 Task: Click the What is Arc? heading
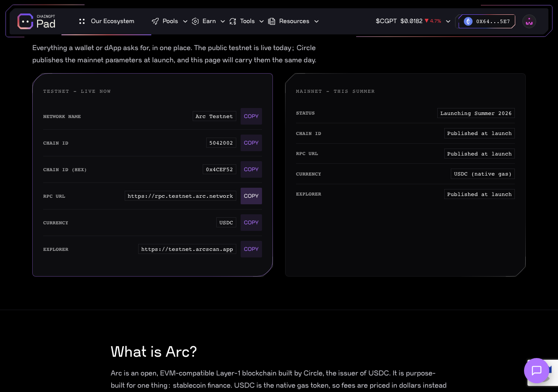pos(154,351)
